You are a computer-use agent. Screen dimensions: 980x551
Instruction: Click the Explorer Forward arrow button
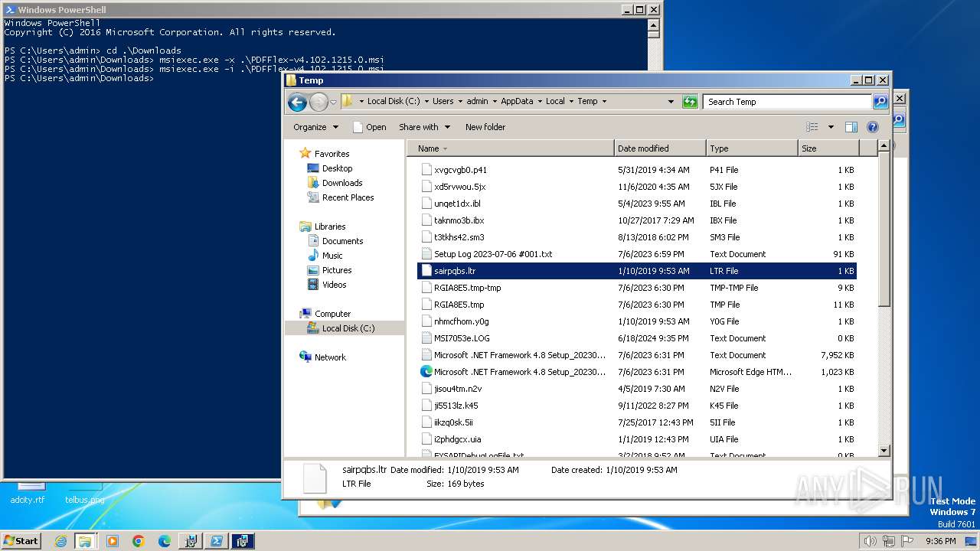pos(318,102)
